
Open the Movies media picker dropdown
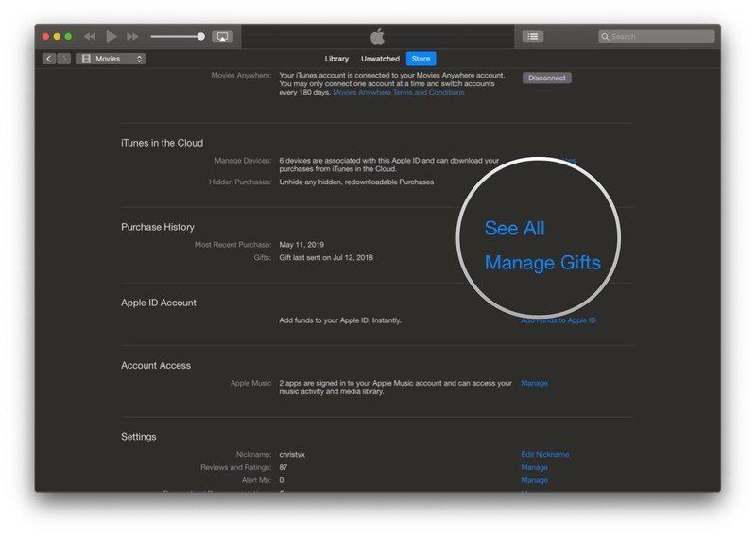click(x=111, y=59)
